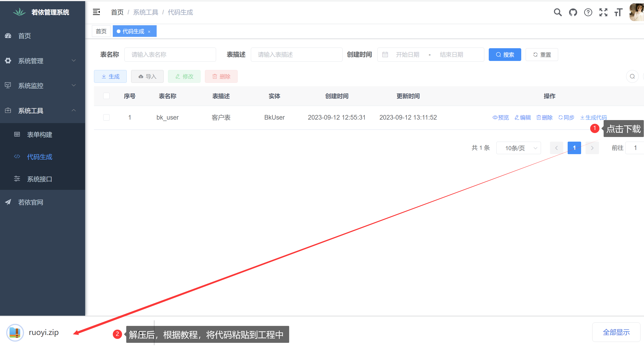Click the 前往 page number input

click(x=634, y=148)
